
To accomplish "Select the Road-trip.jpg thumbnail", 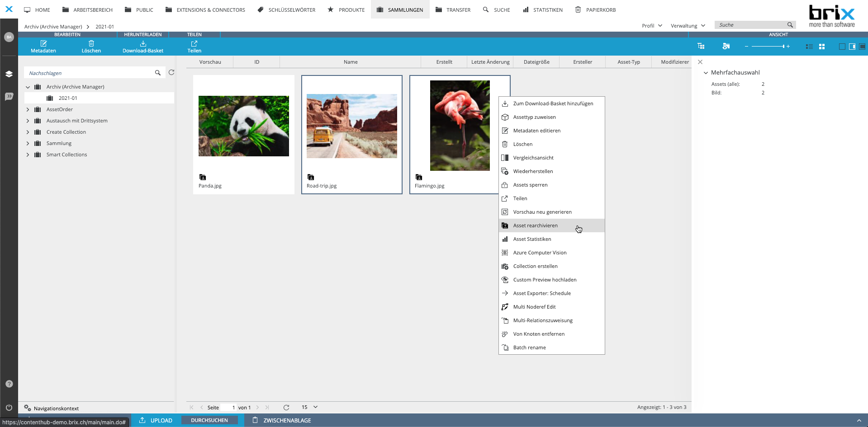I will point(352,135).
